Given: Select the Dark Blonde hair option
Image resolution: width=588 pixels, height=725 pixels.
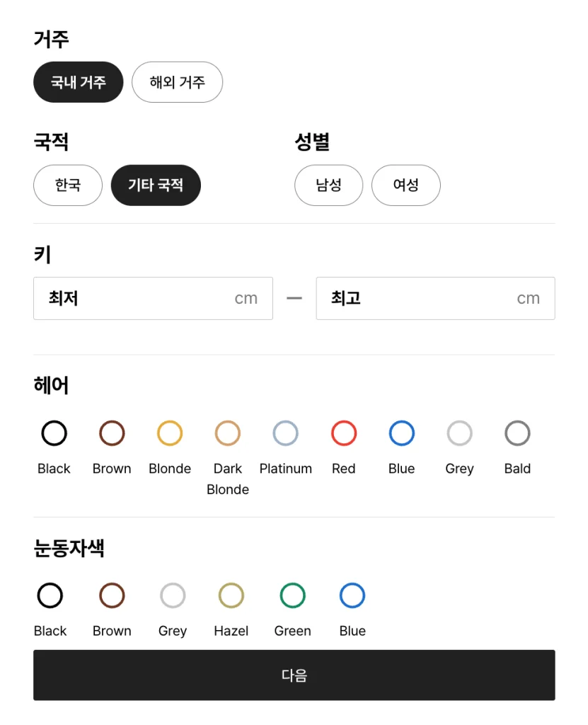Looking at the screenshot, I should [227, 433].
